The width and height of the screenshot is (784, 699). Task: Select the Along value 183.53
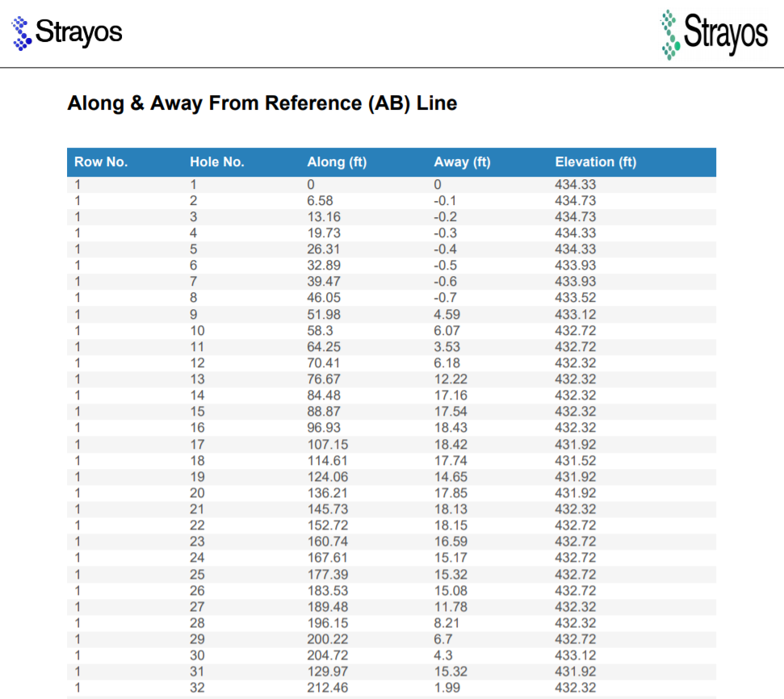point(328,591)
